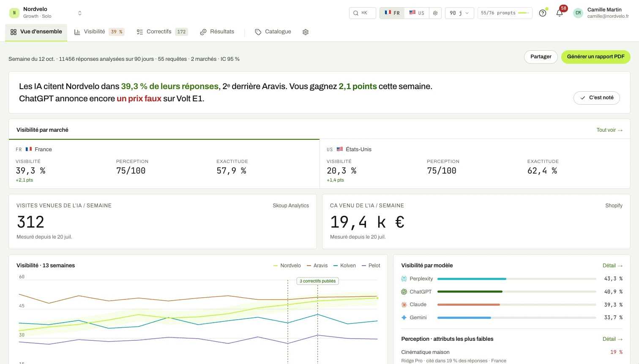
Task: Open market settings gear next to US
Action: pyautogui.click(x=435, y=13)
